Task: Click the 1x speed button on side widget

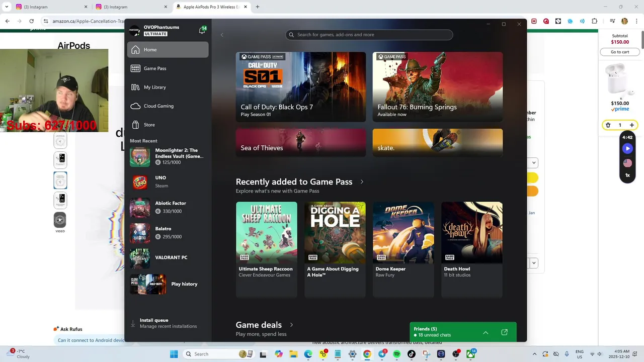Action: [x=627, y=175]
